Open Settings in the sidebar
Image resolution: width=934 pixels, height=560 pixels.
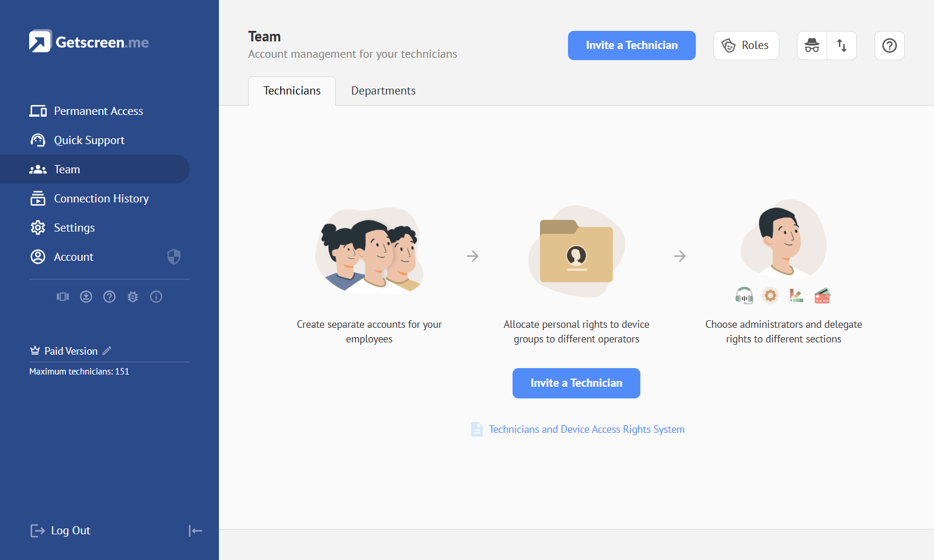pyautogui.click(x=74, y=228)
